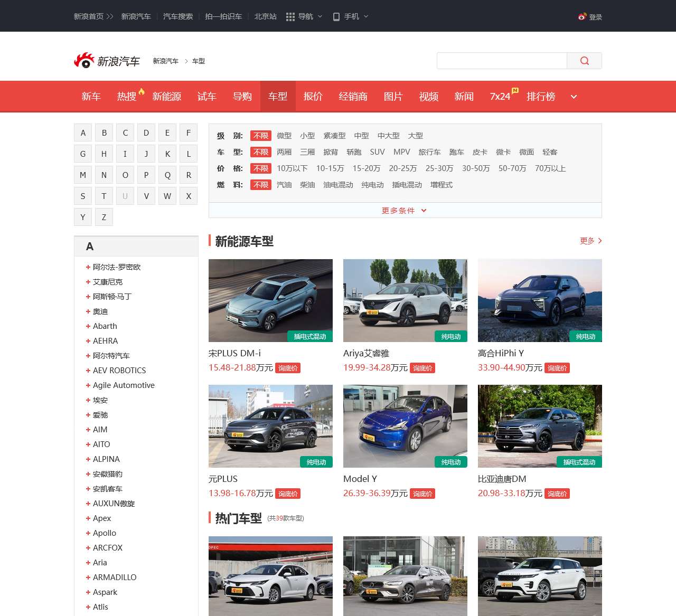Filter level to 紧凑型

click(334, 136)
